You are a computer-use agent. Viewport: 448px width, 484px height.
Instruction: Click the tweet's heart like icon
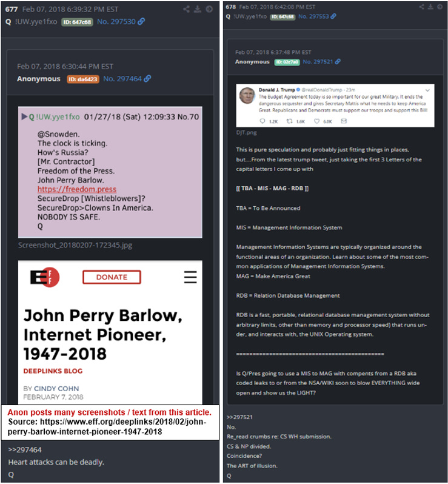tap(316, 121)
